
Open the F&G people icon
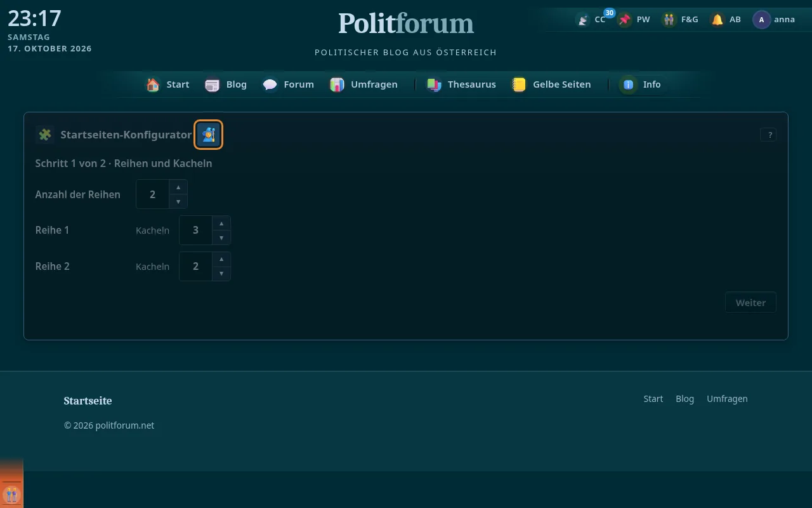[669, 20]
